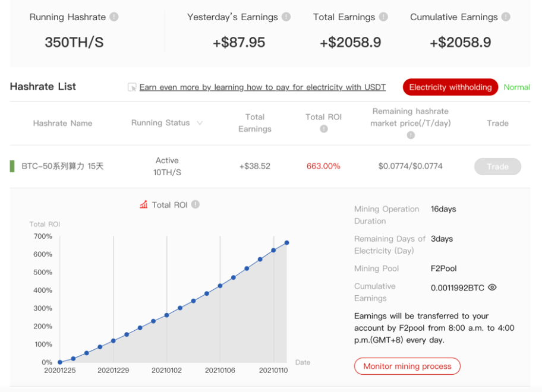Image resolution: width=542 pixels, height=392 pixels.
Task: Click pointer icon before USDT electricity link
Action: point(132,87)
